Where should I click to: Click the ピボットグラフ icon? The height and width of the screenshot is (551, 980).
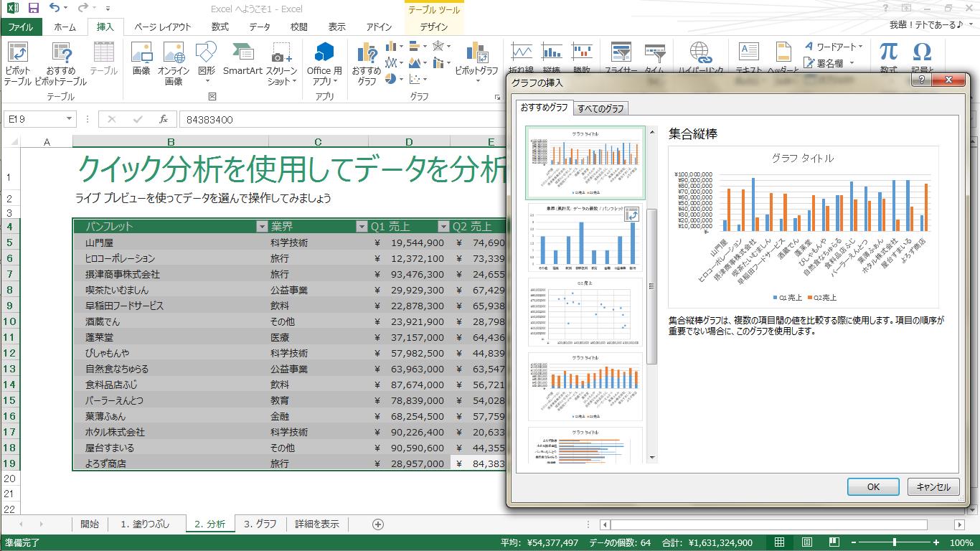pos(476,59)
